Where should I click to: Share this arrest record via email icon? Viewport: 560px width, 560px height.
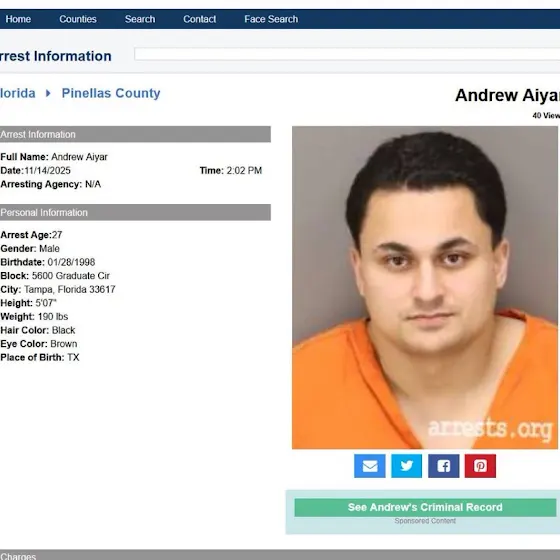pos(370,466)
